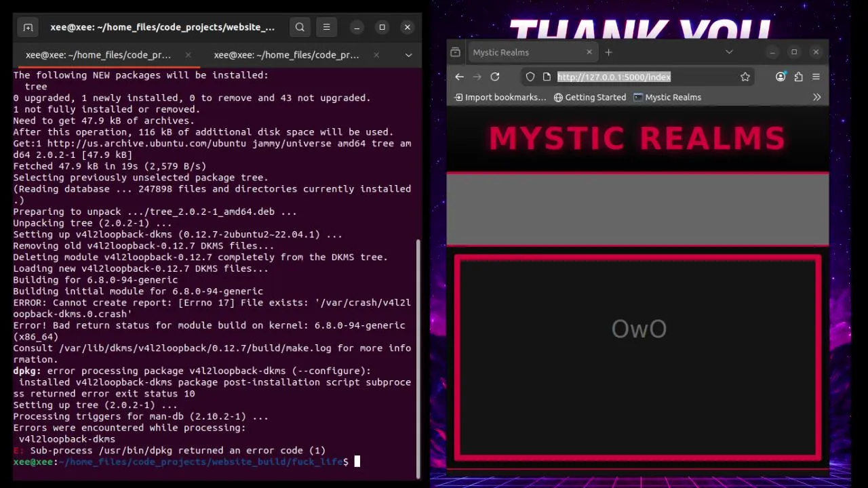Screen dimensions: 868x488
Task: Click Import bookmarks in bookmarks toolbar
Action: [x=500, y=97]
